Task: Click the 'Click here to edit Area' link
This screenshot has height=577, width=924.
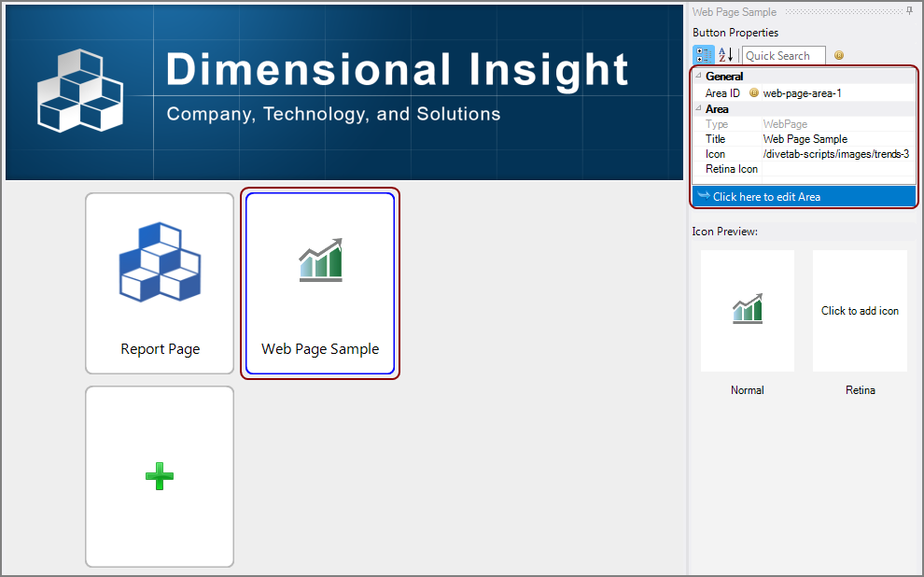Action: (766, 197)
